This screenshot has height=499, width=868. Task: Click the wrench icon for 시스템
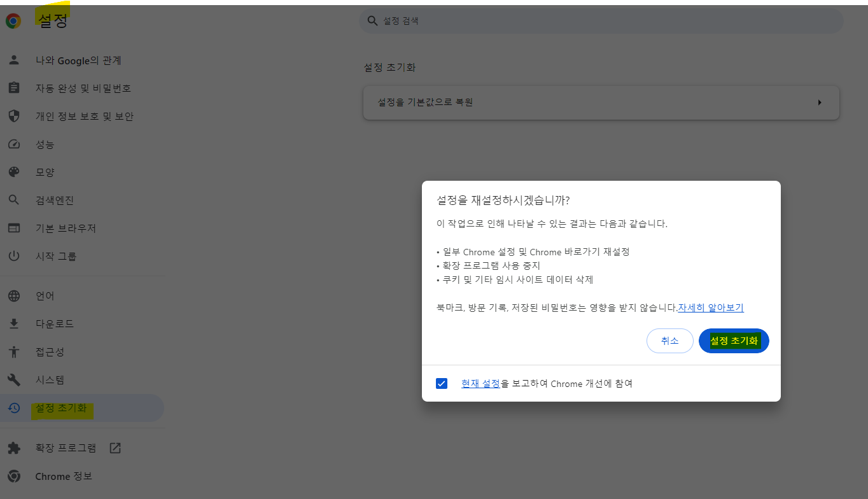[14, 380]
